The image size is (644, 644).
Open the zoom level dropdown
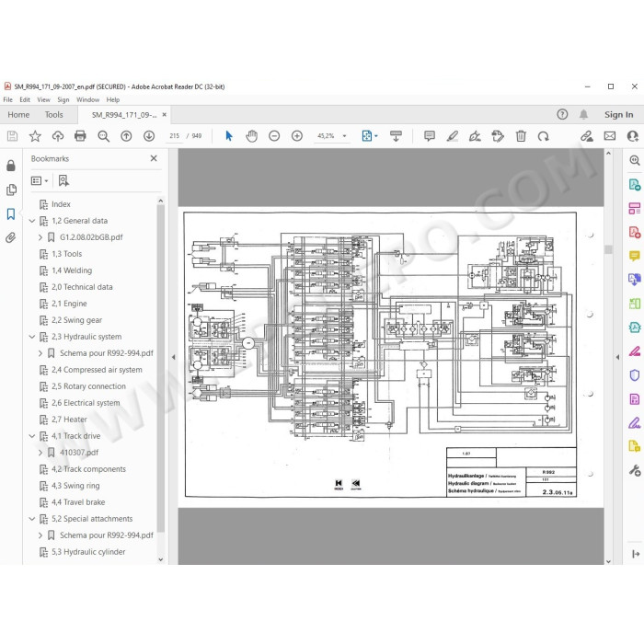[344, 136]
